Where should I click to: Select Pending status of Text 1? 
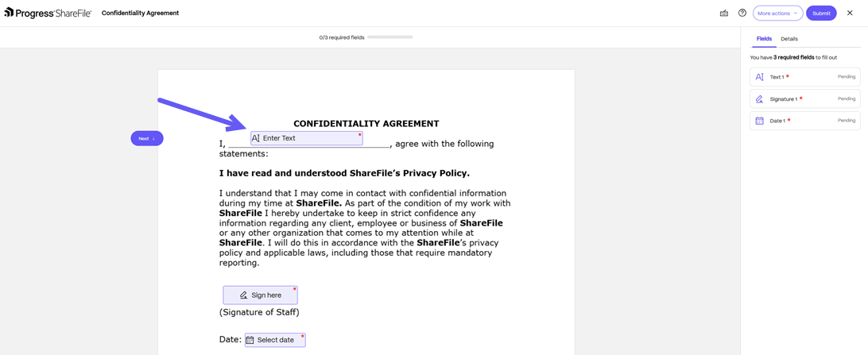tap(847, 77)
